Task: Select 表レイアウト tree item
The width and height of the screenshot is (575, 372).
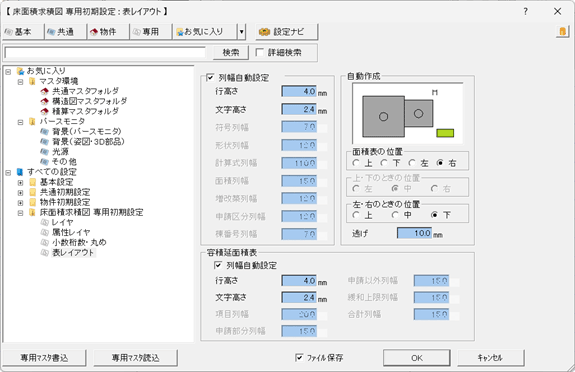Action: coord(73,252)
